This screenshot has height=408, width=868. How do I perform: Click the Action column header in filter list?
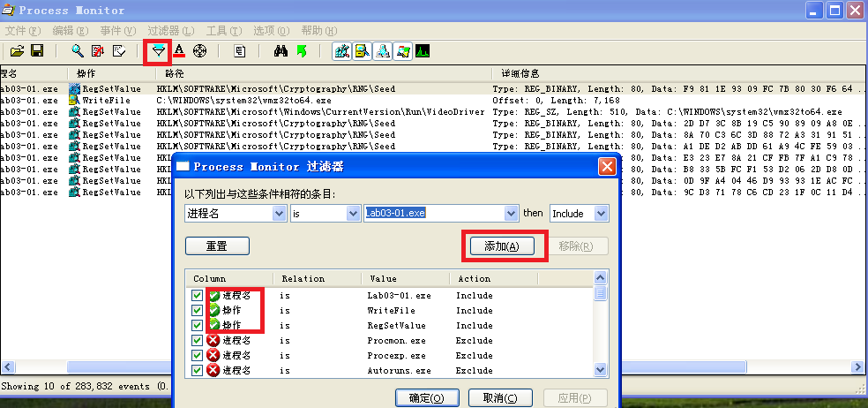pos(494,279)
